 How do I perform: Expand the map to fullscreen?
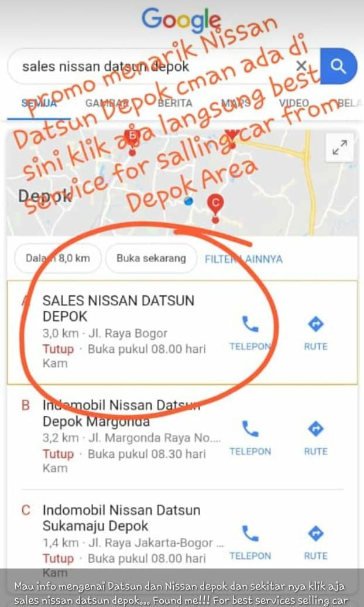(339, 148)
